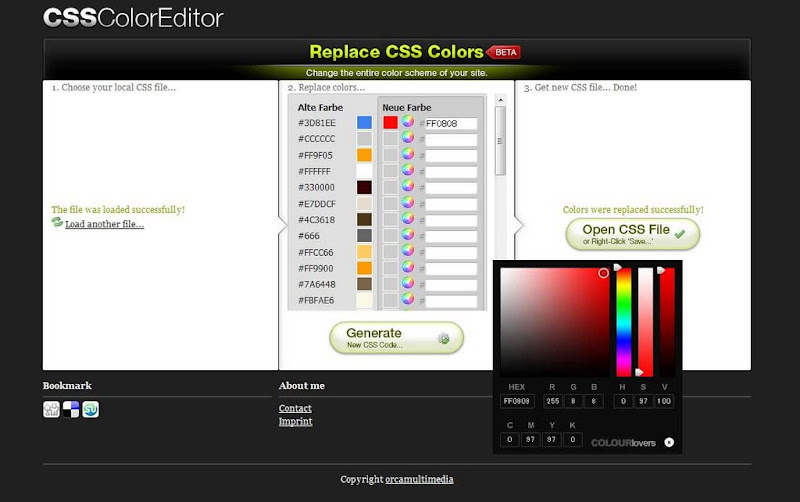Open color wheel picker for #FFCC66 row
800x502 pixels.
408,250
